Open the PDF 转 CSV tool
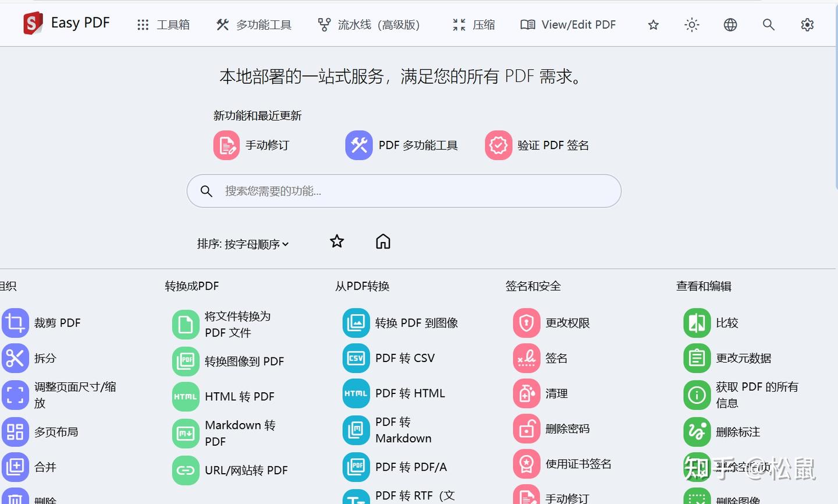The height and width of the screenshot is (504, 838). coord(404,358)
